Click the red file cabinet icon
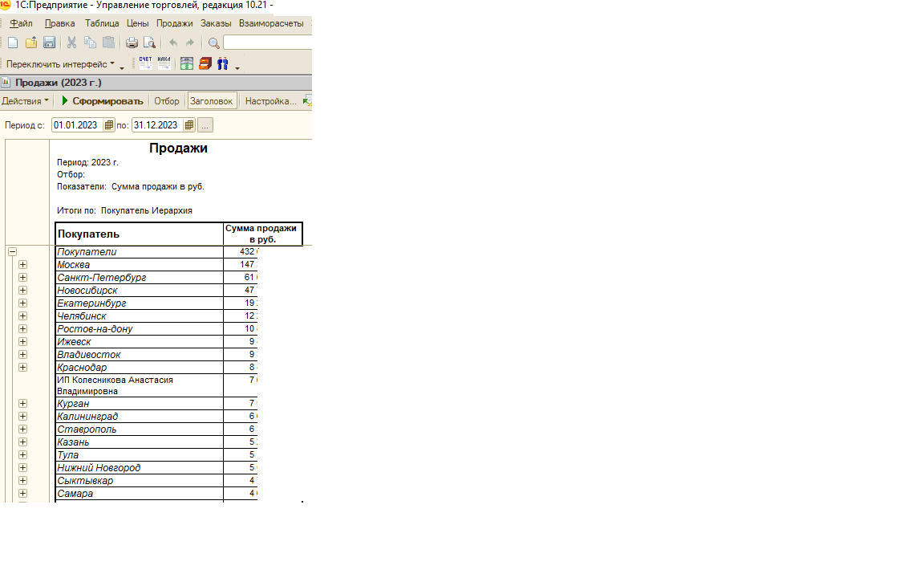Image resolution: width=924 pixels, height=578 pixels. [x=205, y=63]
